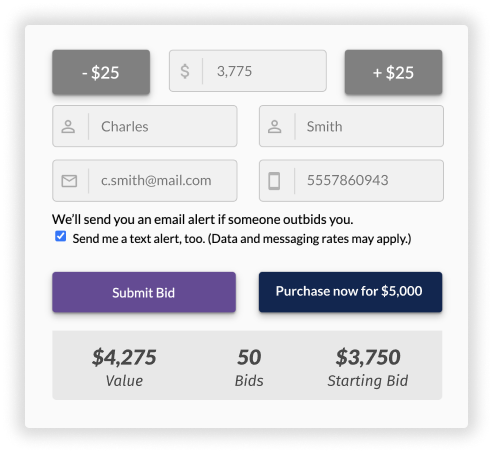Screen dimensions: 493x453
Task: Uncheck the text alert checkbox
Action: tap(61, 236)
